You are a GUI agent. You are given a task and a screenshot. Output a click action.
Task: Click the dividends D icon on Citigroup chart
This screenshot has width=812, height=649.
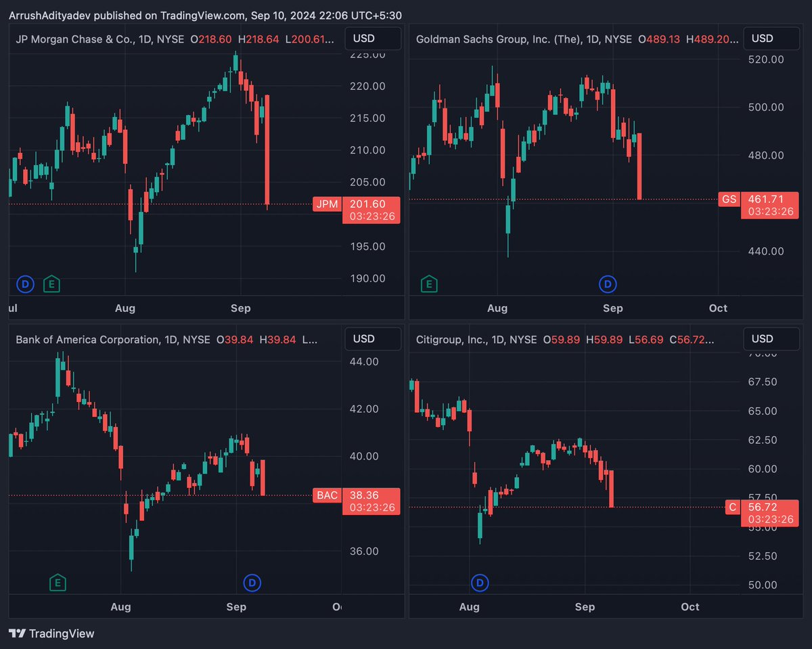(x=480, y=582)
